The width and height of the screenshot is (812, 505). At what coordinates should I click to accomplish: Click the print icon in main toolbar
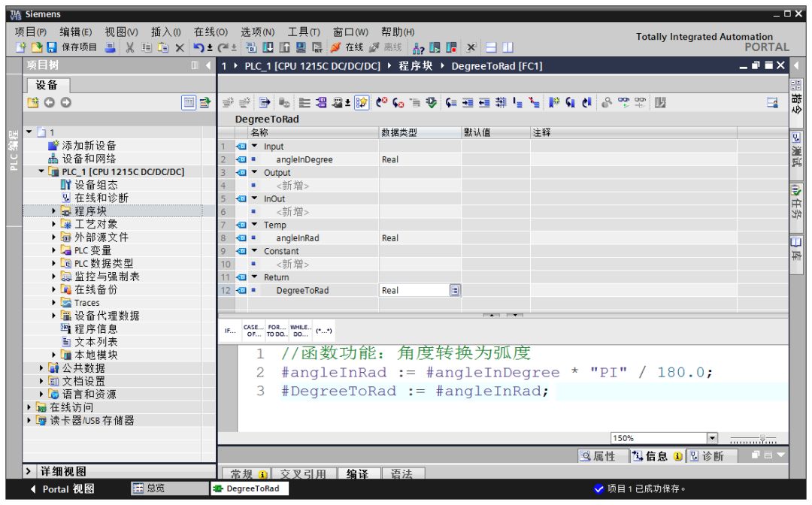[111, 47]
